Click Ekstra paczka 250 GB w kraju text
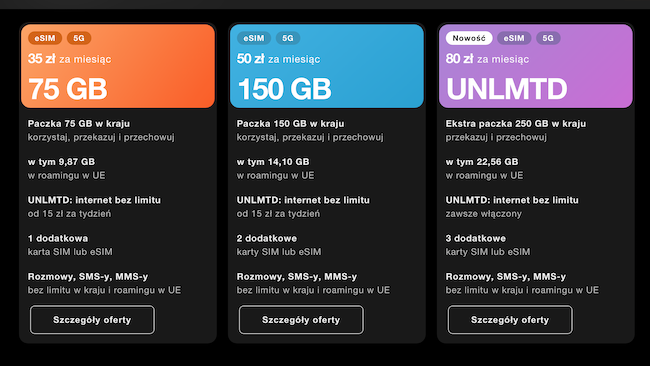Viewport: 650px width, 366px height. tap(516, 124)
